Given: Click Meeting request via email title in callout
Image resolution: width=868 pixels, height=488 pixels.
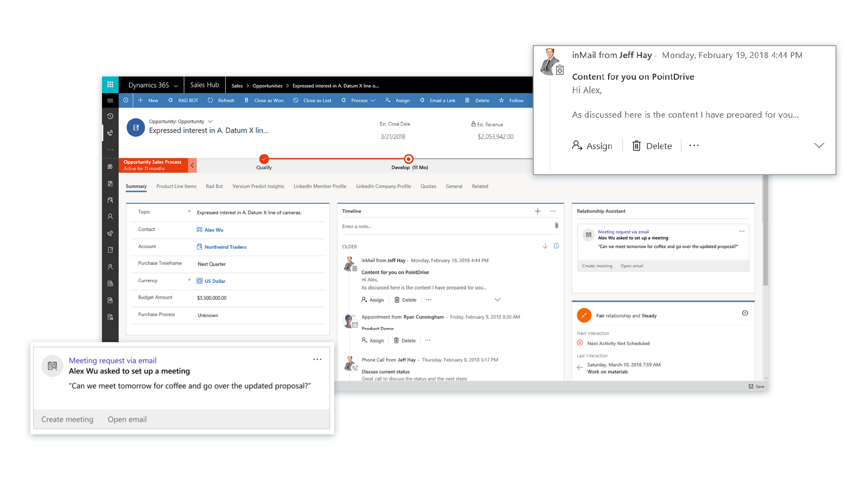Looking at the screenshot, I should click(112, 361).
